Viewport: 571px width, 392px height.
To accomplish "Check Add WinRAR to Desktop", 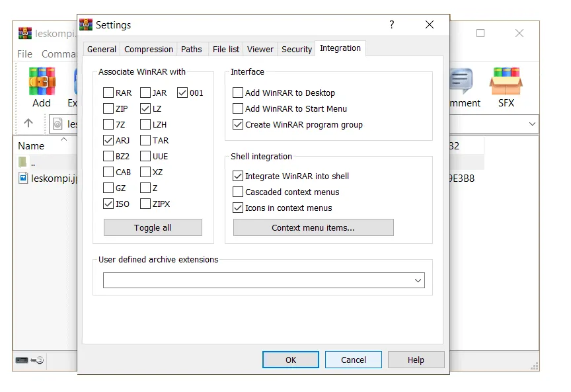I will (238, 93).
